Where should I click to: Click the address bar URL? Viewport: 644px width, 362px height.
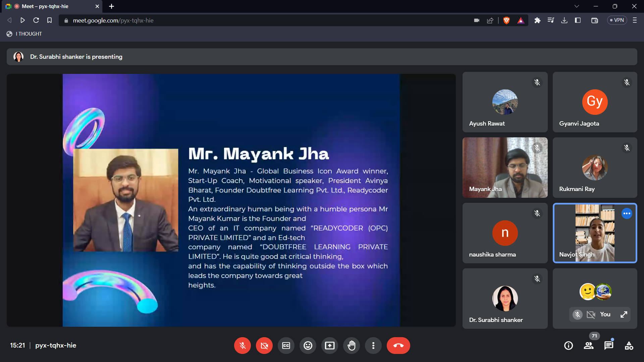pyautogui.click(x=113, y=20)
